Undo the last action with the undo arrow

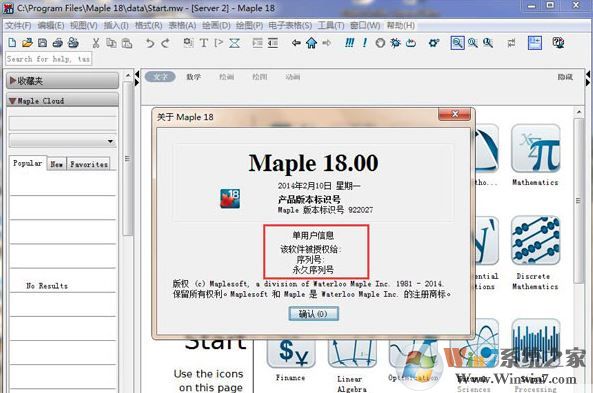point(150,43)
